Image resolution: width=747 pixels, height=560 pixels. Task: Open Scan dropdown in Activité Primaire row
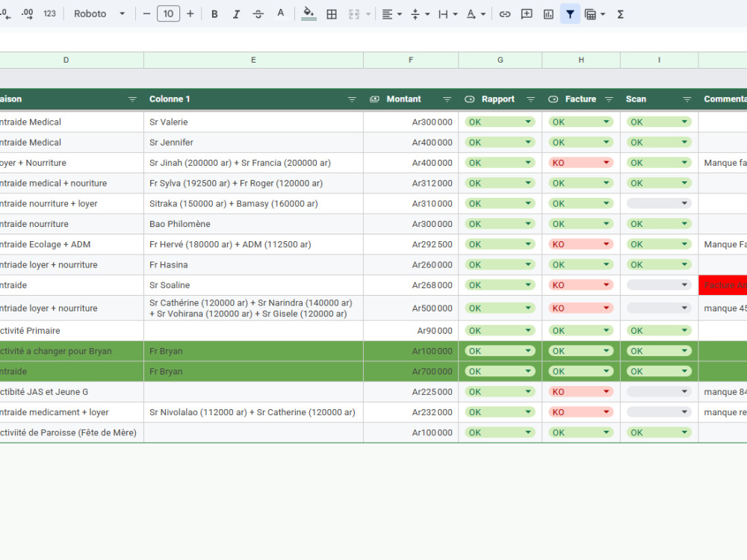659,331
